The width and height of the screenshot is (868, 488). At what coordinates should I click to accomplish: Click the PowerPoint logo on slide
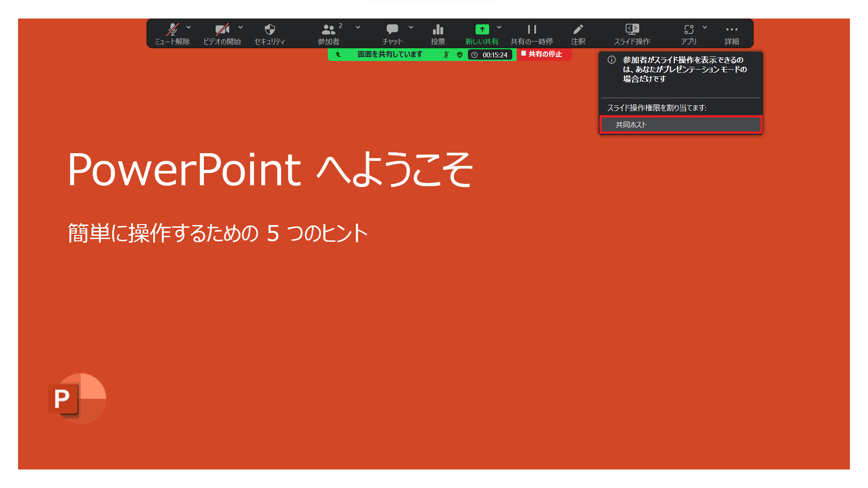click(x=77, y=399)
